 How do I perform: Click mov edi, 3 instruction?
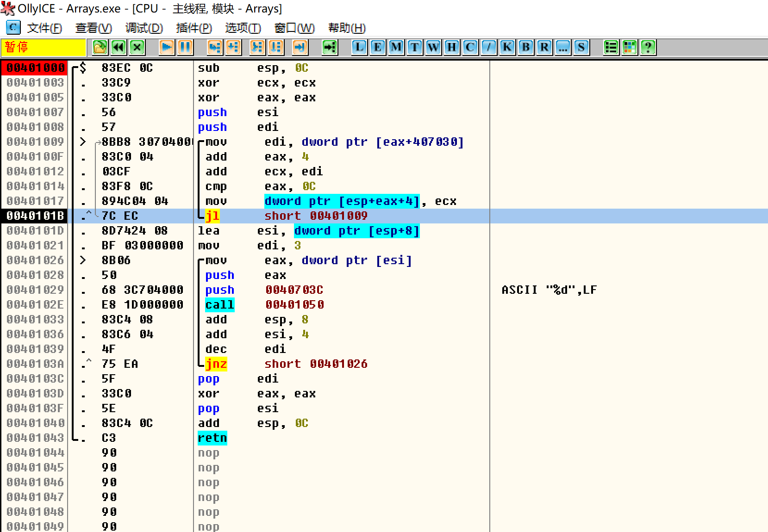(249, 246)
